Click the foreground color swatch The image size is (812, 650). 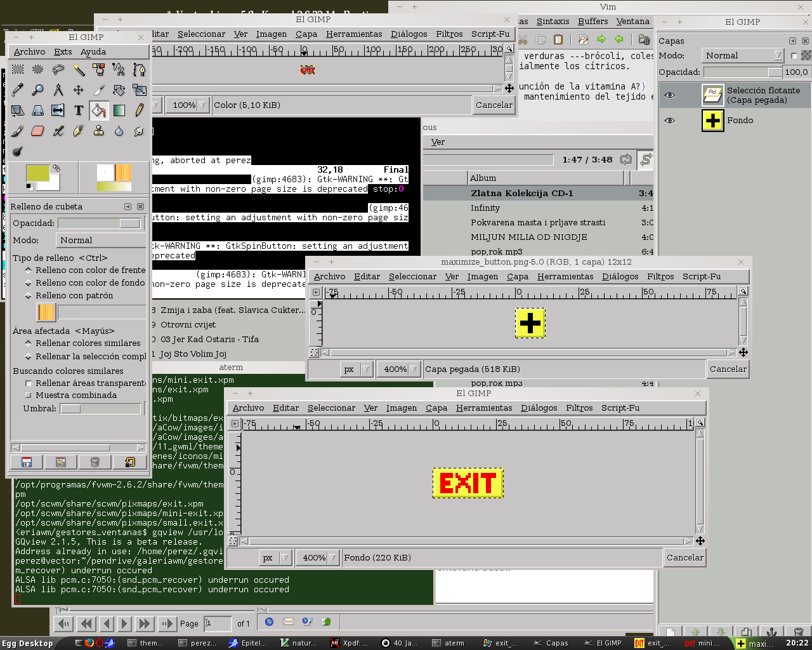coord(37,173)
